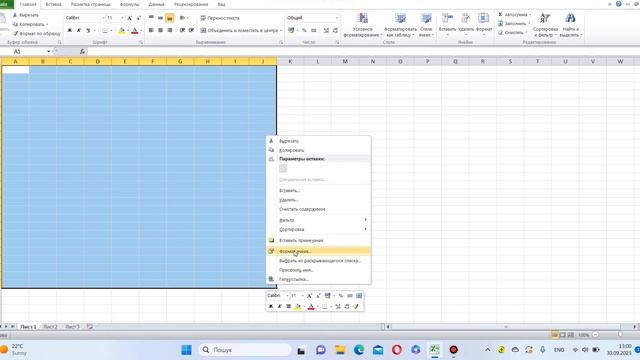The width and height of the screenshot is (640, 360).
Task: Expand Сортировка submenu in context menu
Action: point(318,229)
